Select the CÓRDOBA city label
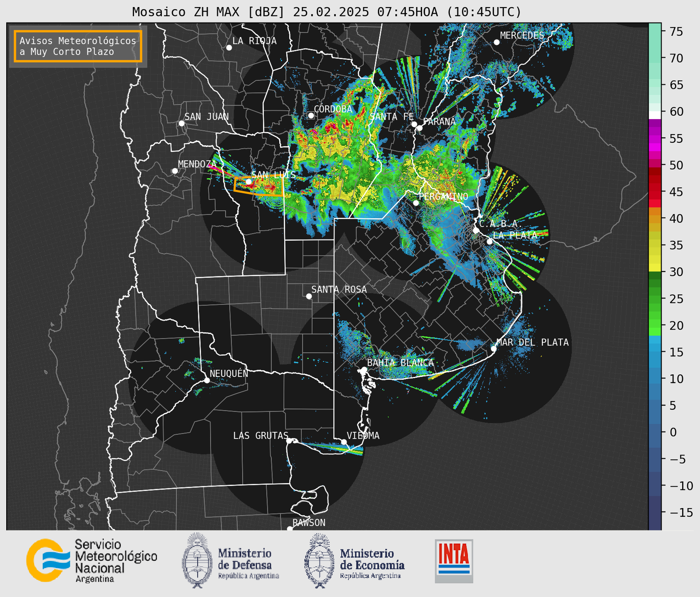Viewport: 700px width, 597px height. click(333, 109)
